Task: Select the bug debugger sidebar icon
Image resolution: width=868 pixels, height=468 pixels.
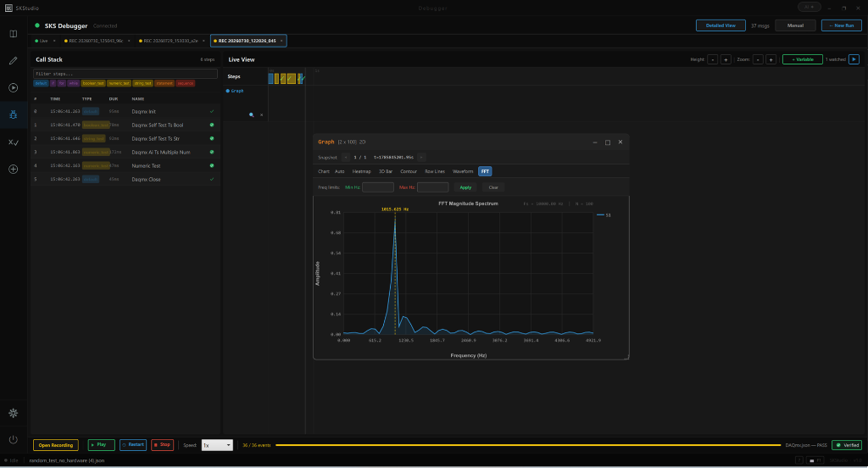Action: click(x=14, y=114)
